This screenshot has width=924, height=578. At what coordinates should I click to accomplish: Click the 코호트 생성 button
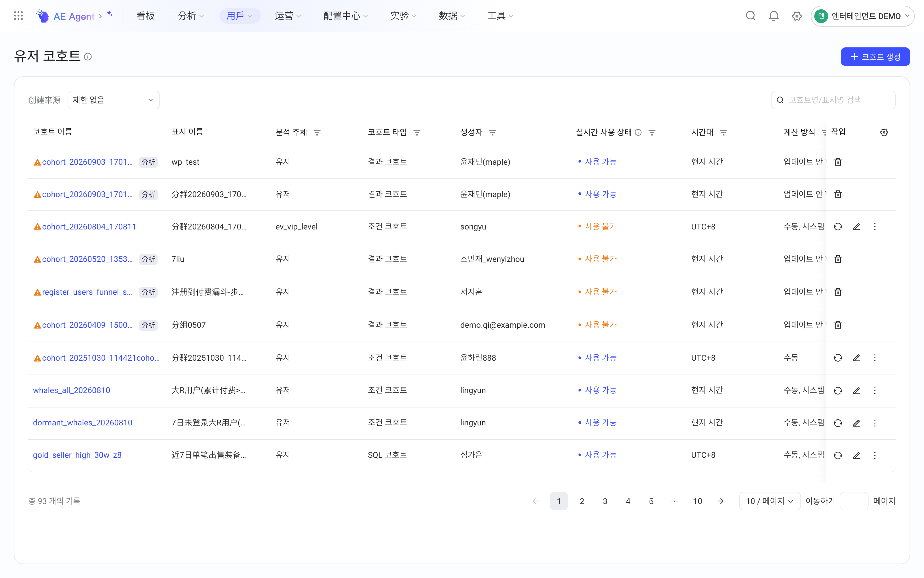point(875,57)
